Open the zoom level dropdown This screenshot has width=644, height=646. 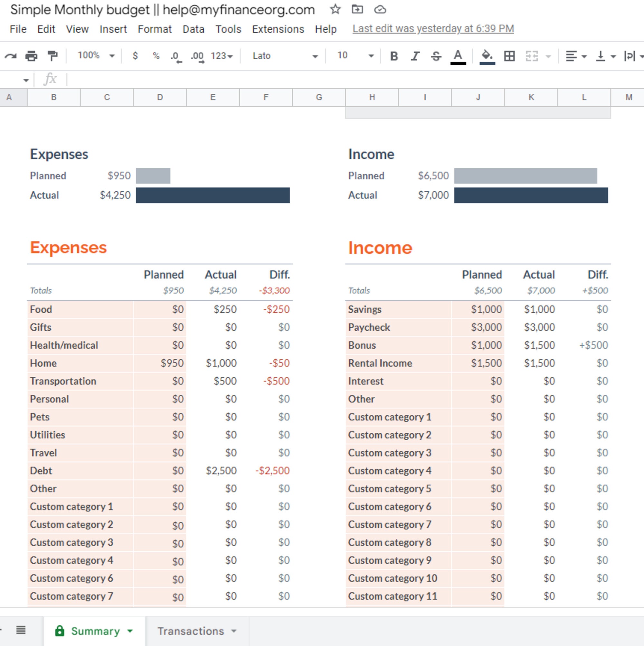point(96,55)
